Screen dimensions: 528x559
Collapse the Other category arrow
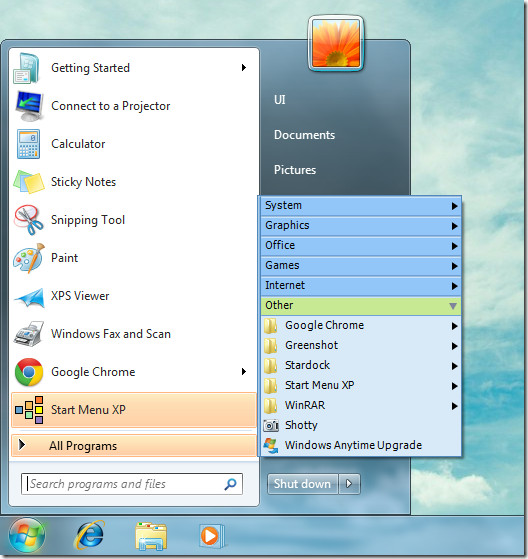coord(453,306)
